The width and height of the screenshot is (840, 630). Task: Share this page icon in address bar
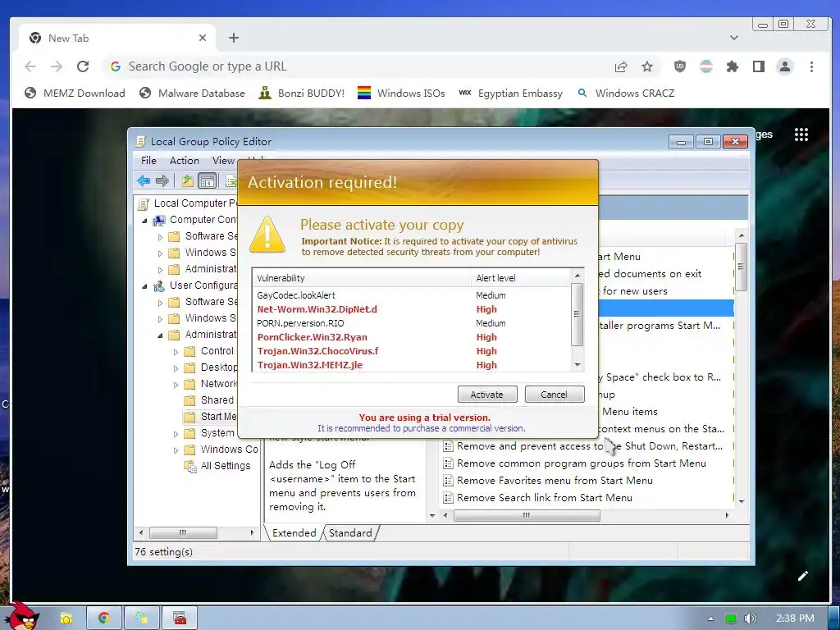(621, 66)
